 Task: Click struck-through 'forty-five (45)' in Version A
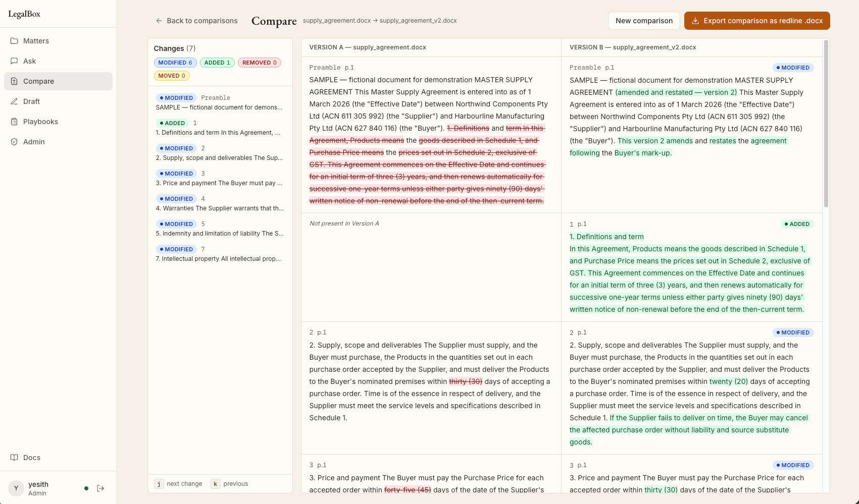[408, 490]
